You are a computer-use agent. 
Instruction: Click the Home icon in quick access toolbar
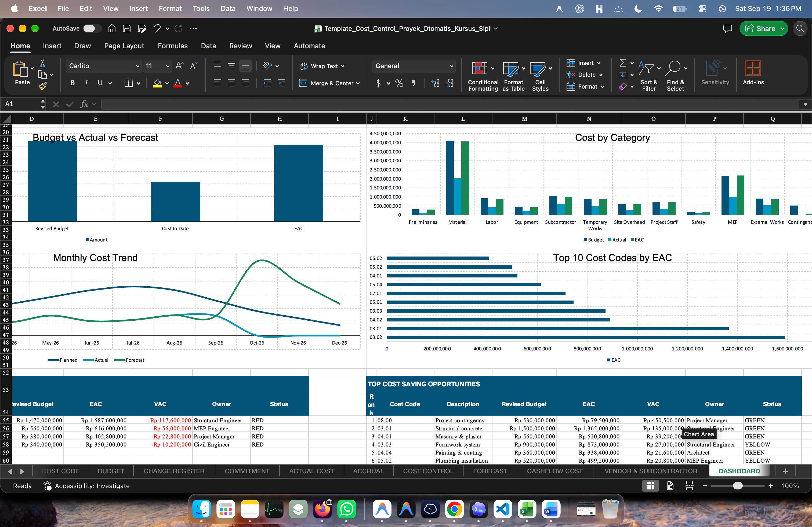(111, 29)
